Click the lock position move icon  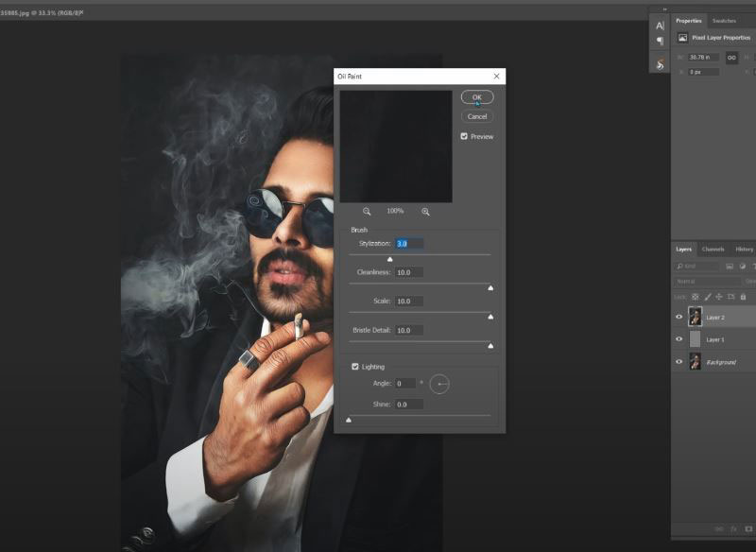coord(718,297)
